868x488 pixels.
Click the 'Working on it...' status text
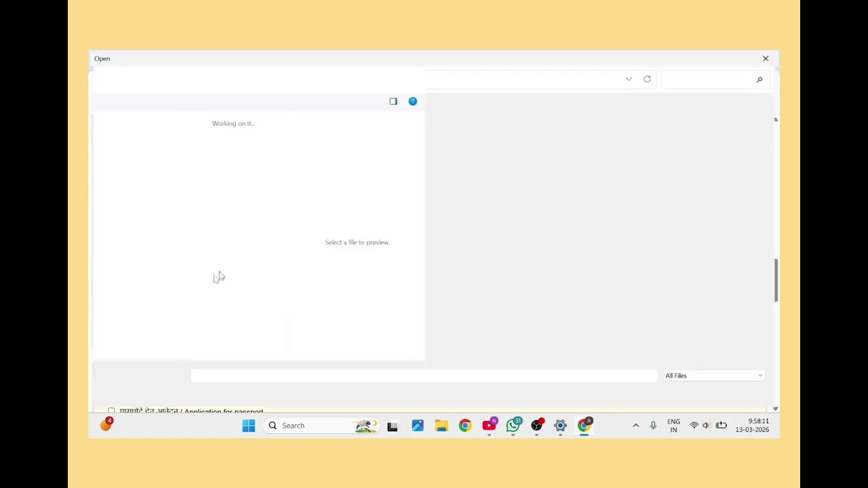pyautogui.click(x=233, y=123)
